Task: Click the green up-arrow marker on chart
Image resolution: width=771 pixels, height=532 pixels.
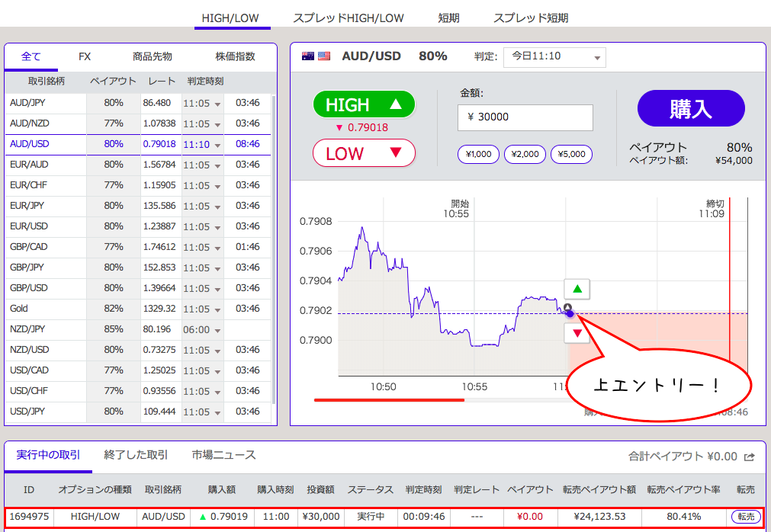Action: (x=577, y=290)
